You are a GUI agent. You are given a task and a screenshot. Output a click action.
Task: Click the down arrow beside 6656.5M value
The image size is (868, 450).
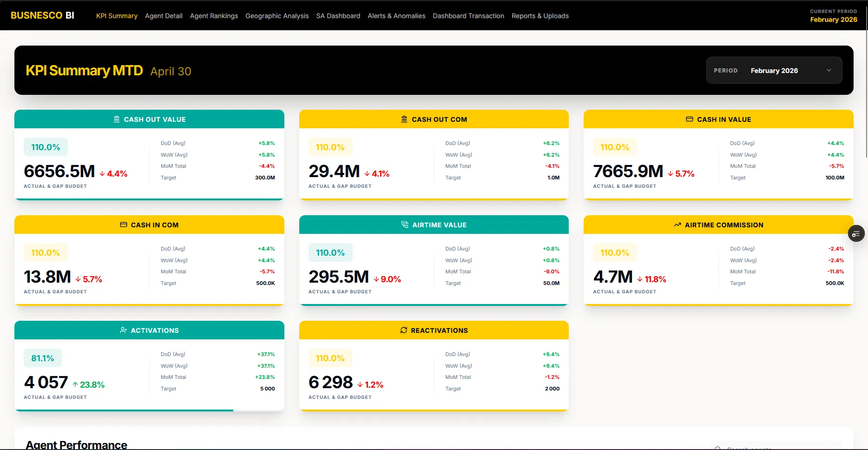(102, 174)
